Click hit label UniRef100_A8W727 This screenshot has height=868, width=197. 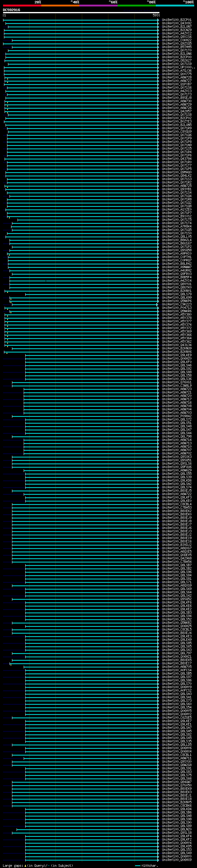click(176, 81)
